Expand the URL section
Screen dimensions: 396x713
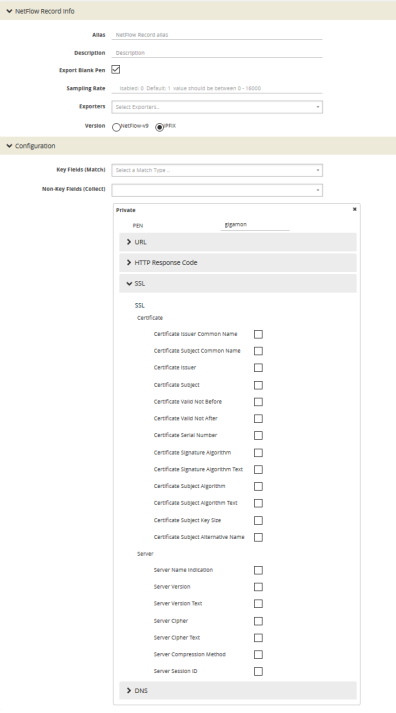[x=238, y=242]
